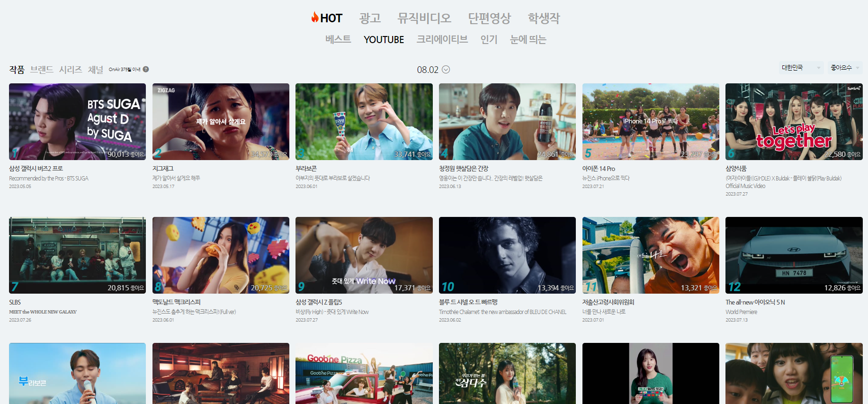Expand the 08.02 date chevron
The width and height of the screenshot is (868, 404).
tap(446, 70)
